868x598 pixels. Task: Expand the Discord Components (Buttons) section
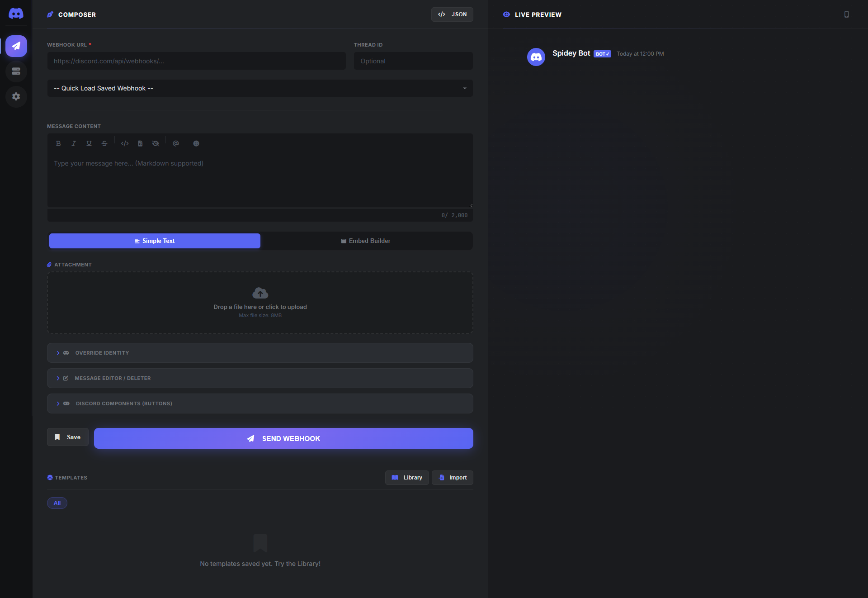[x=260, y=403]
